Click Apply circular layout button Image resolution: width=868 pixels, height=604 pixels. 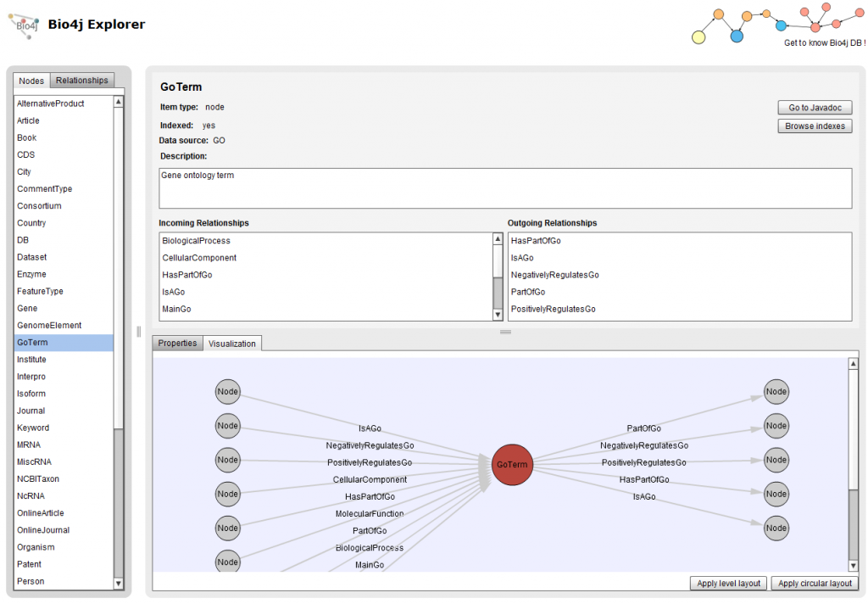click(815, 583)
